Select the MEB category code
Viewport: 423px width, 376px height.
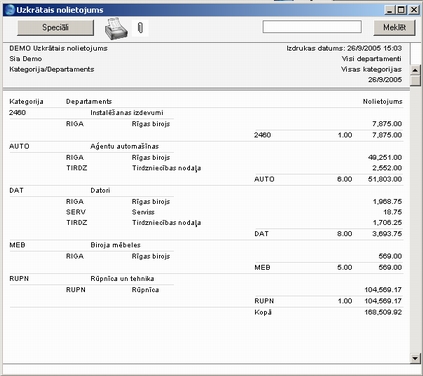click(17, 245)
